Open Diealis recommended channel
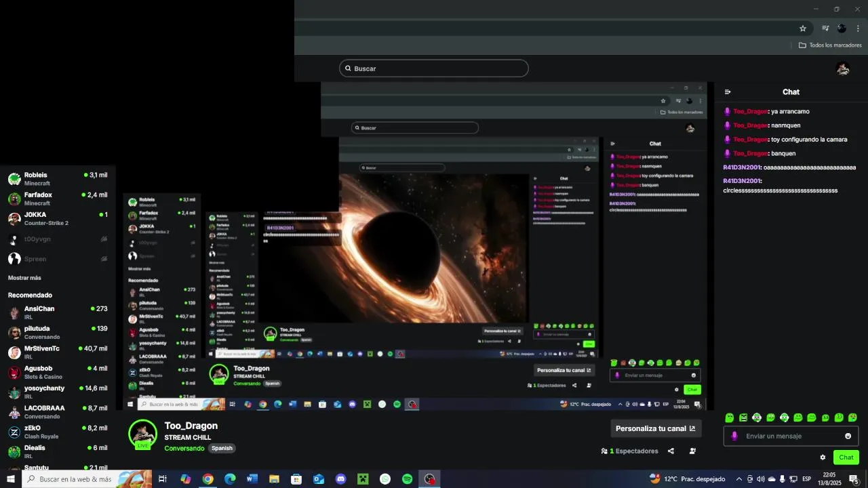 click(58, 451)
